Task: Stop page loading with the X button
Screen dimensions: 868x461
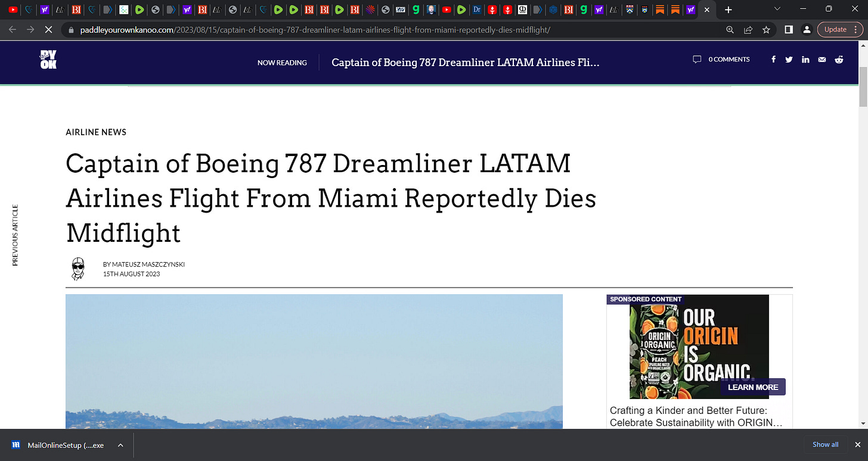Action: [x=49, y=29]
